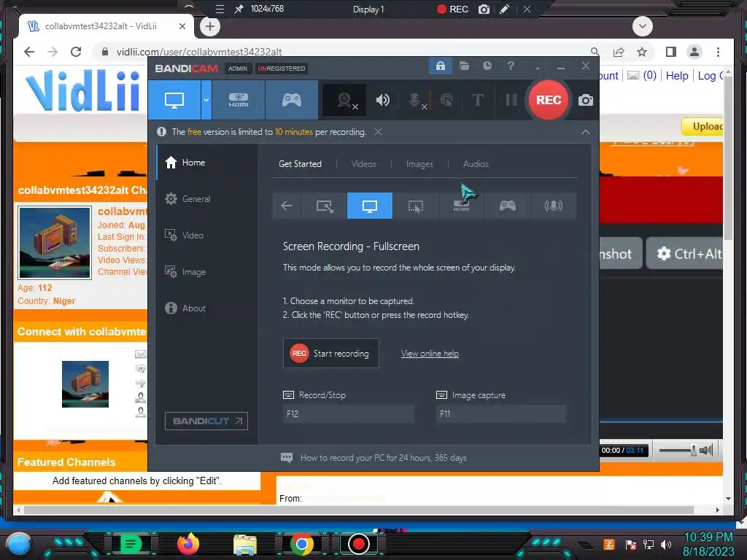Switch to Get Started tab

(300, 164)
